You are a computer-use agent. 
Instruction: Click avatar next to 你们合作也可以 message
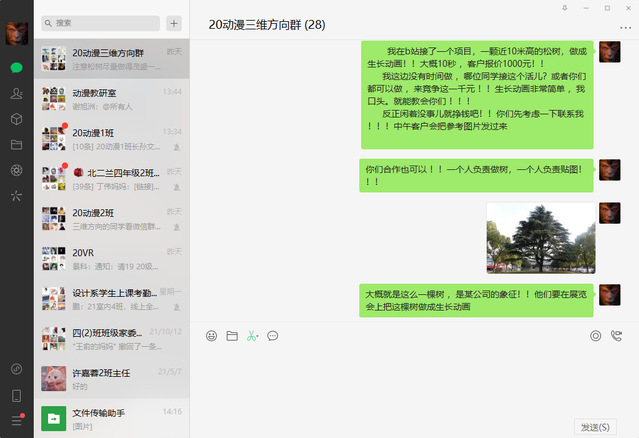pos(610,170)
